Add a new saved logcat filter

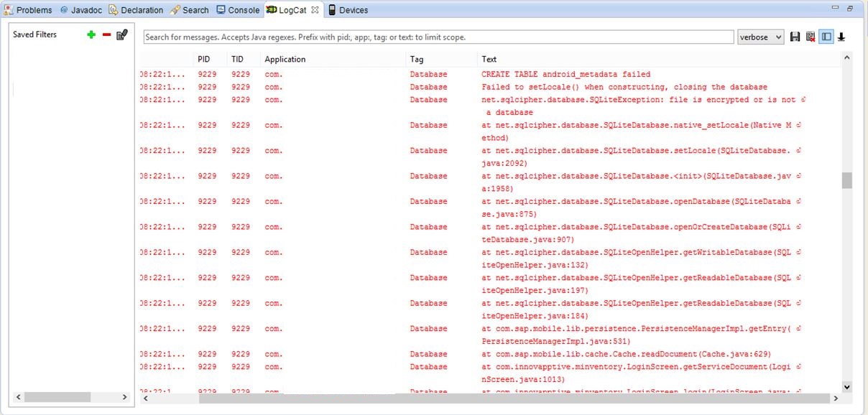pyautogui.click(x=91, y=34)
